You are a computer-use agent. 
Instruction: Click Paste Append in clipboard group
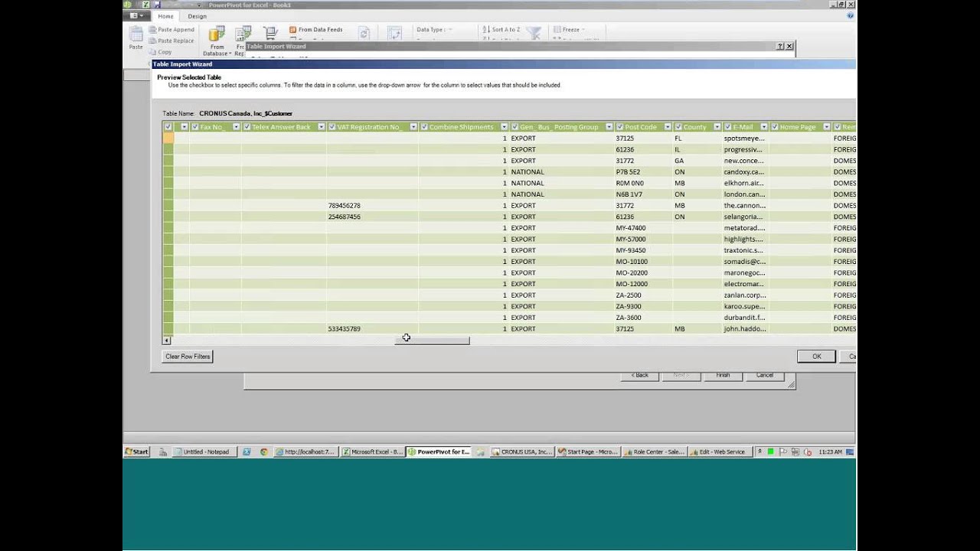coord(171,30)
